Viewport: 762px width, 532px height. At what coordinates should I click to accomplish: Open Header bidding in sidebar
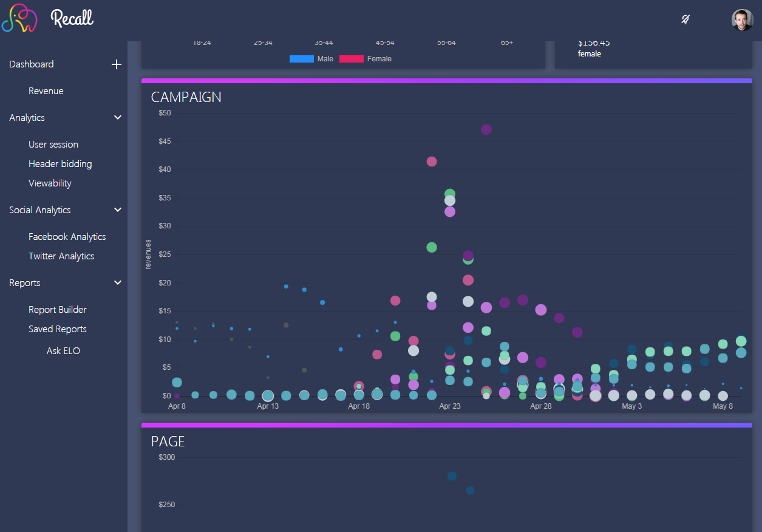[x=60, y=164]
